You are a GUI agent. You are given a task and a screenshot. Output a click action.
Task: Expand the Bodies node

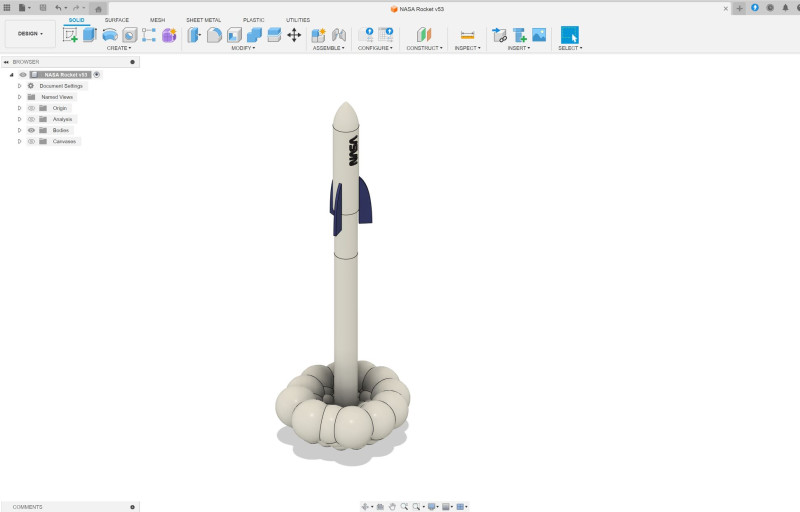point(19,131)
